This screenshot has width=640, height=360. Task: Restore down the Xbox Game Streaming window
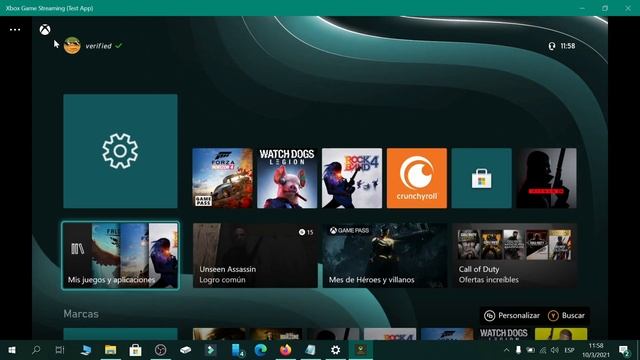[x=605, y=8]
